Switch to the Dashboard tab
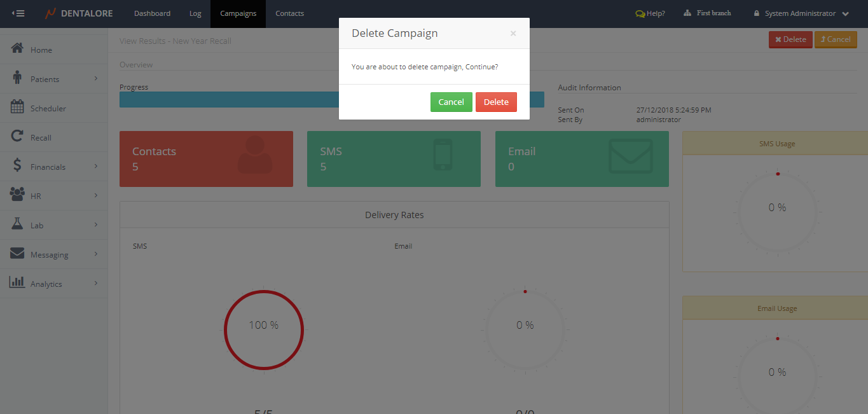The width and height of the screenshot is (868, 414). pyautogui.click(x=152, y=13)
